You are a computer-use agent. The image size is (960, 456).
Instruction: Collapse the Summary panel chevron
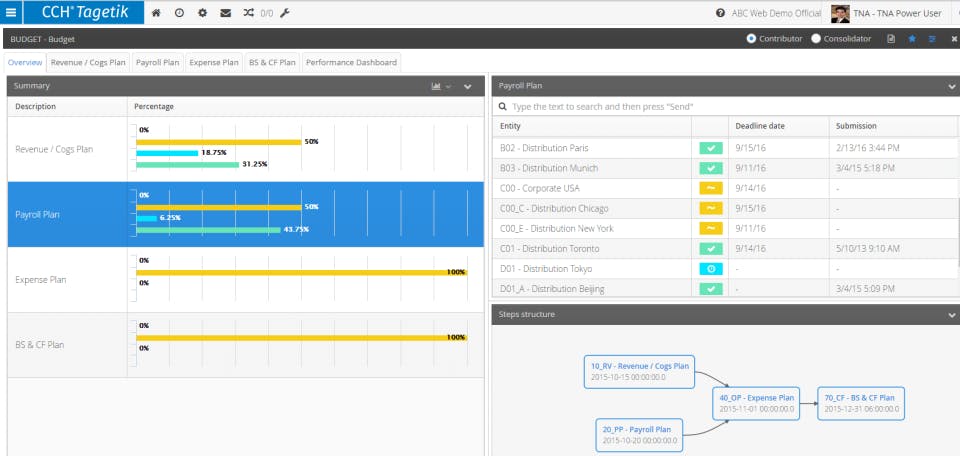pos(468,86)
